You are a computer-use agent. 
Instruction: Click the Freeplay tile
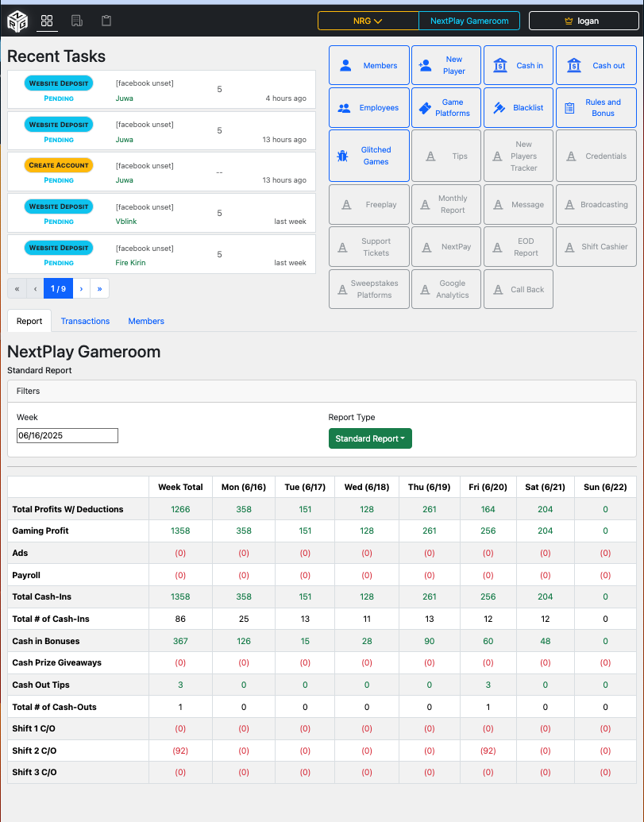(x=369, y=204)
